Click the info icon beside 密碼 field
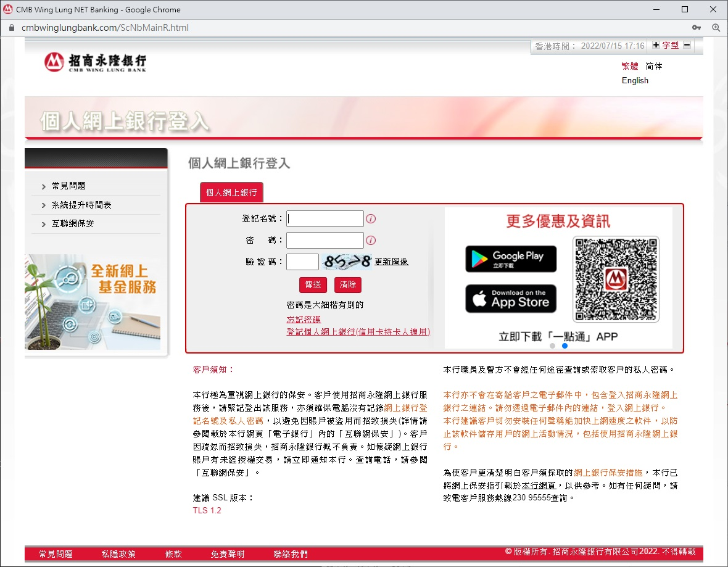728x567 pixels. click(371, 240)
